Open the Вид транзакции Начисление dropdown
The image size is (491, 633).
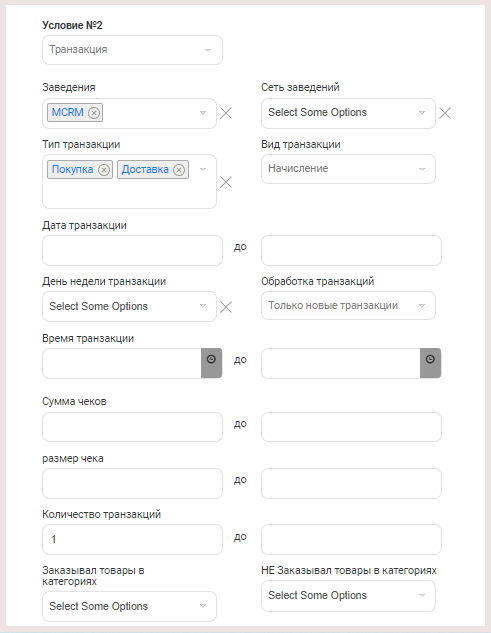[x=348, y=169]
